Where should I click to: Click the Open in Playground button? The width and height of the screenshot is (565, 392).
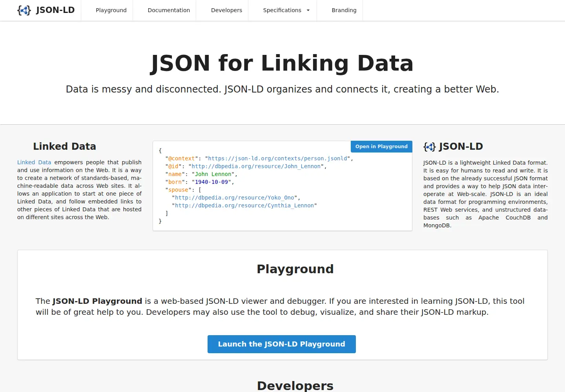point(381,147)
